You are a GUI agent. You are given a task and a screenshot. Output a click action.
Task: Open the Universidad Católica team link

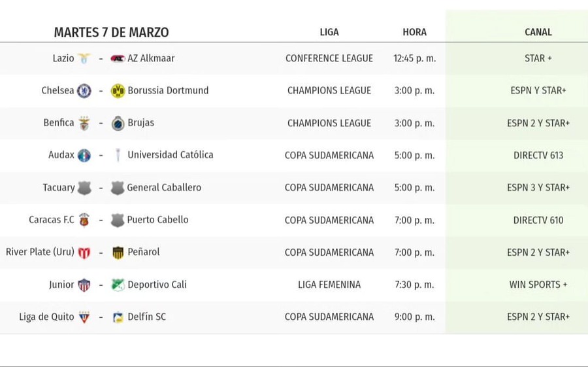pyautogui.click(x=171, y=155)
